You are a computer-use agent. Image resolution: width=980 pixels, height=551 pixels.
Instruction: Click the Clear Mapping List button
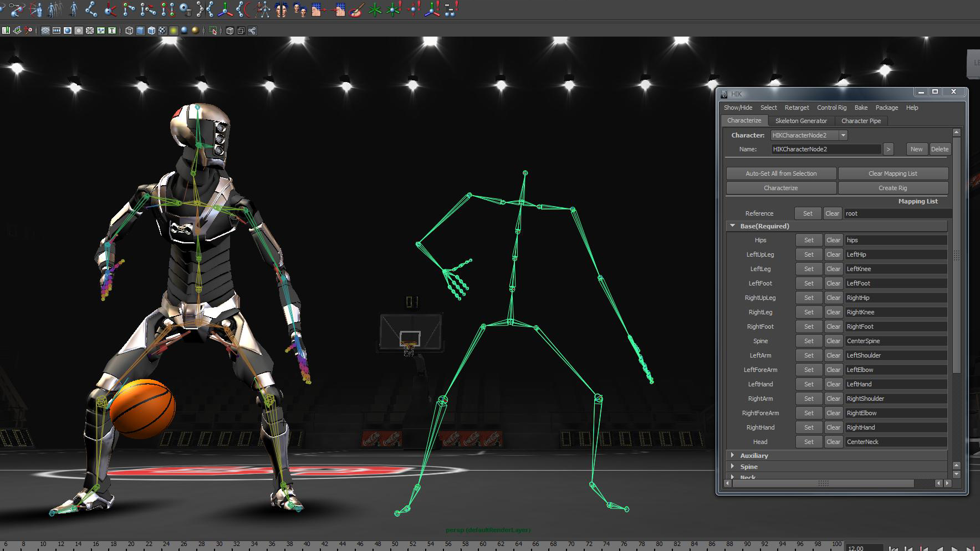pos(893,174)
